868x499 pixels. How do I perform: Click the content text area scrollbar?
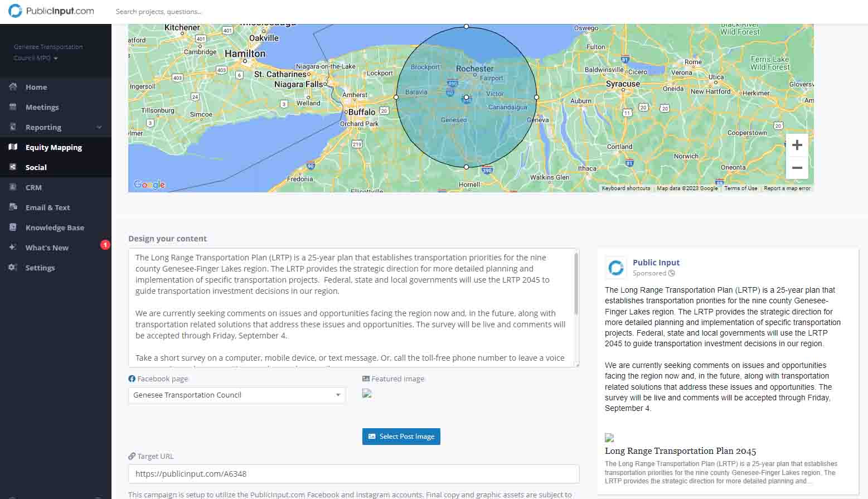[x=576, y=284]
